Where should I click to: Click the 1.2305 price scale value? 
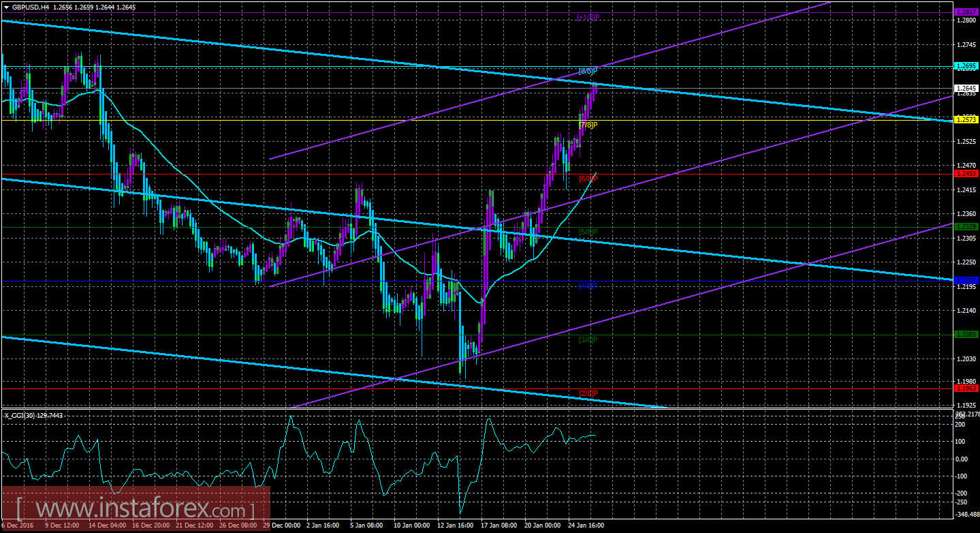coord(966,239)
